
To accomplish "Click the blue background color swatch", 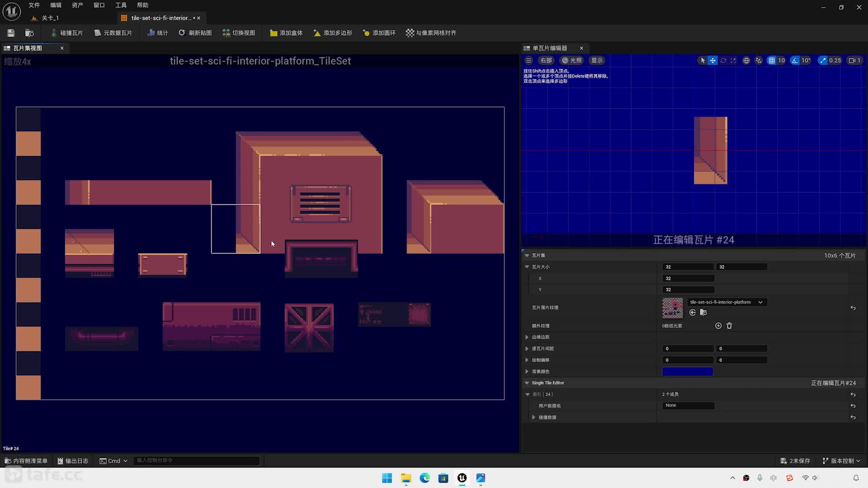I will click(688, 371).
